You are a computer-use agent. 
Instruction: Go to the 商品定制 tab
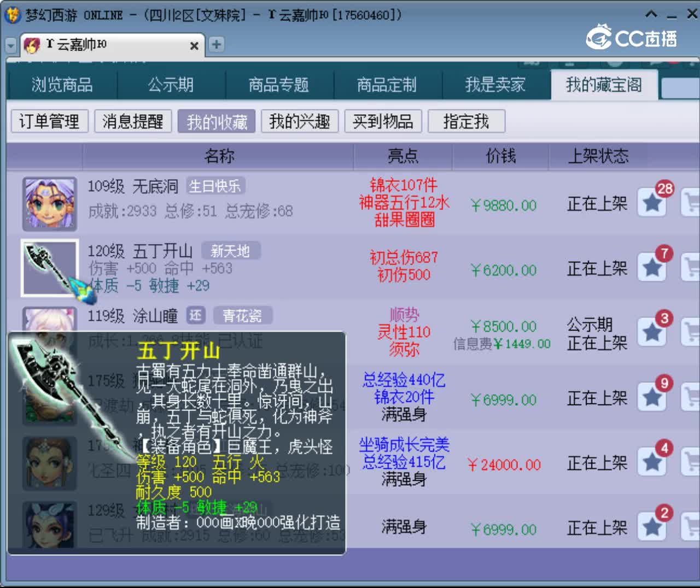coord(387,85)
